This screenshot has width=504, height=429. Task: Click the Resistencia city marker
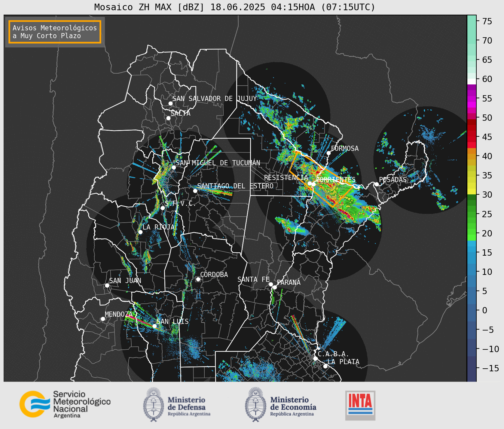[x=310, y=183]
